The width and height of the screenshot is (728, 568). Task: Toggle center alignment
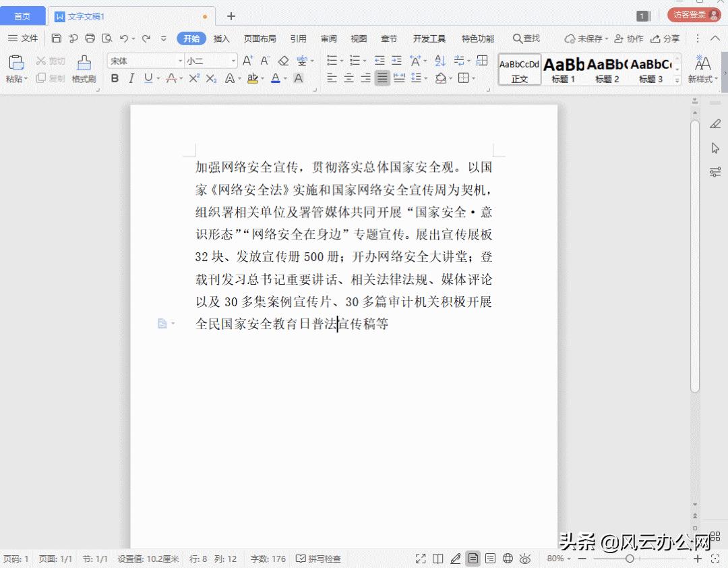348,78
